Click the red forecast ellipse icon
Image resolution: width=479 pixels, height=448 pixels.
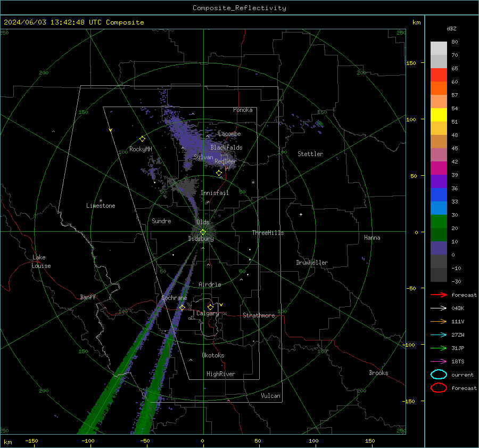(439, 388)
